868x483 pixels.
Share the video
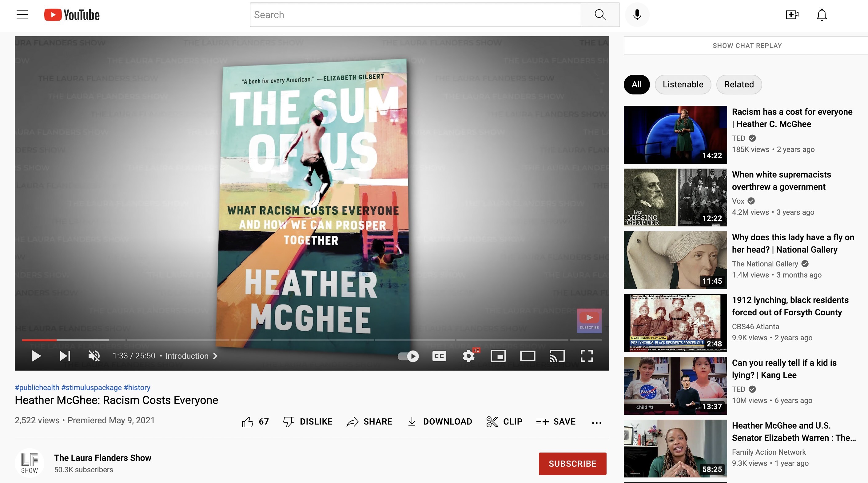369,422
